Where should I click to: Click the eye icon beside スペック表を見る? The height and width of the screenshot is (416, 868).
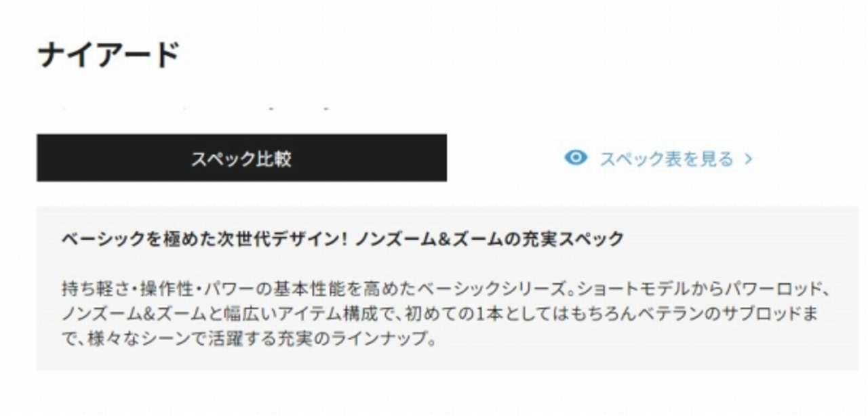pyautogui.click(x=576, y=158)
